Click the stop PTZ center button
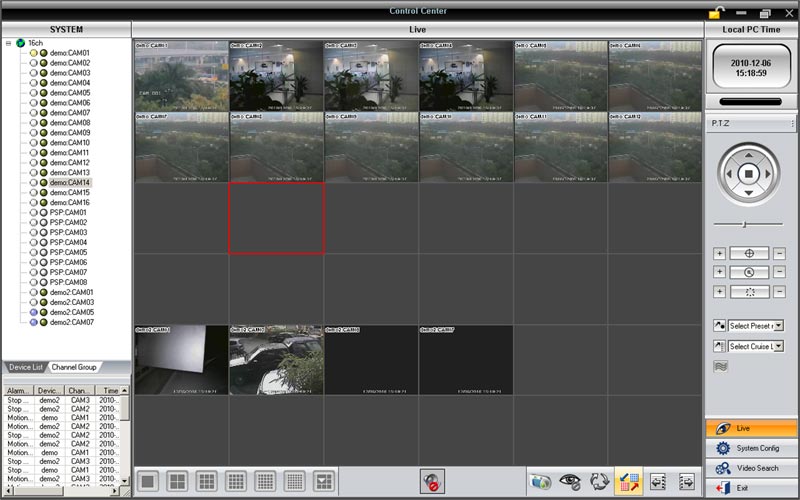800x500 pixels. pyautogui.click(x=749, y=175)
